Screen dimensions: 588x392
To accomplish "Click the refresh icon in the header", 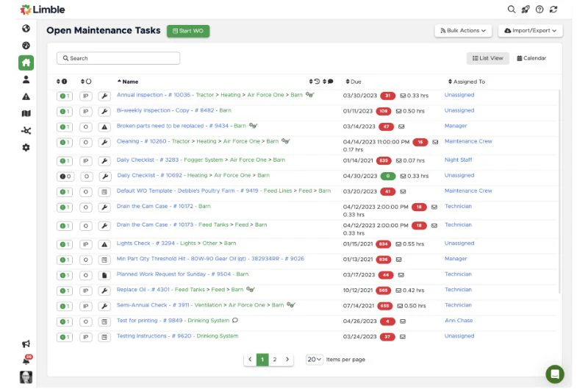I will click(x=553, y=10).
